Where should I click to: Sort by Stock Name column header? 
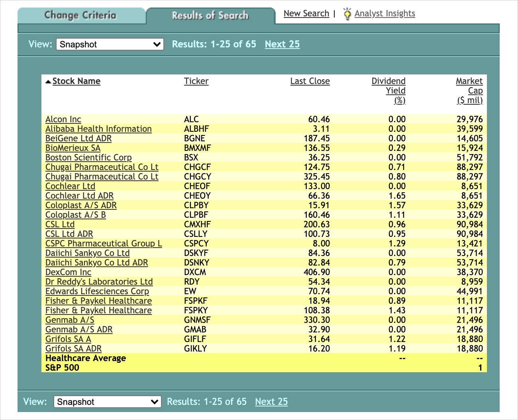point(77,81)
